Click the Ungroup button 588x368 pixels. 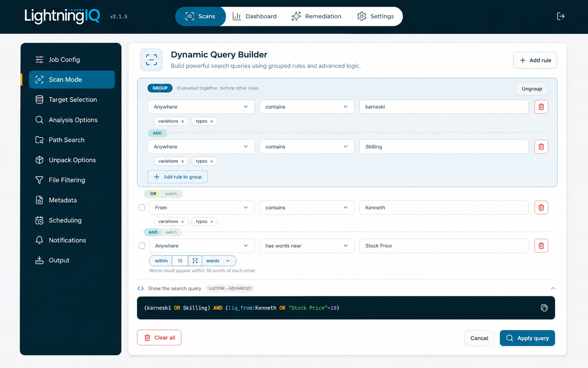pos(532,89)
